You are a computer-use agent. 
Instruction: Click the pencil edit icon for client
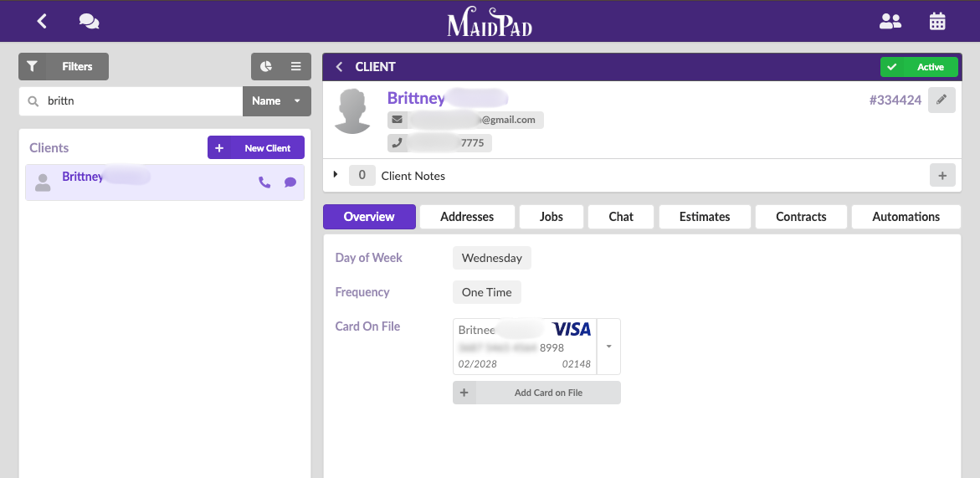[x=942, y=100]
